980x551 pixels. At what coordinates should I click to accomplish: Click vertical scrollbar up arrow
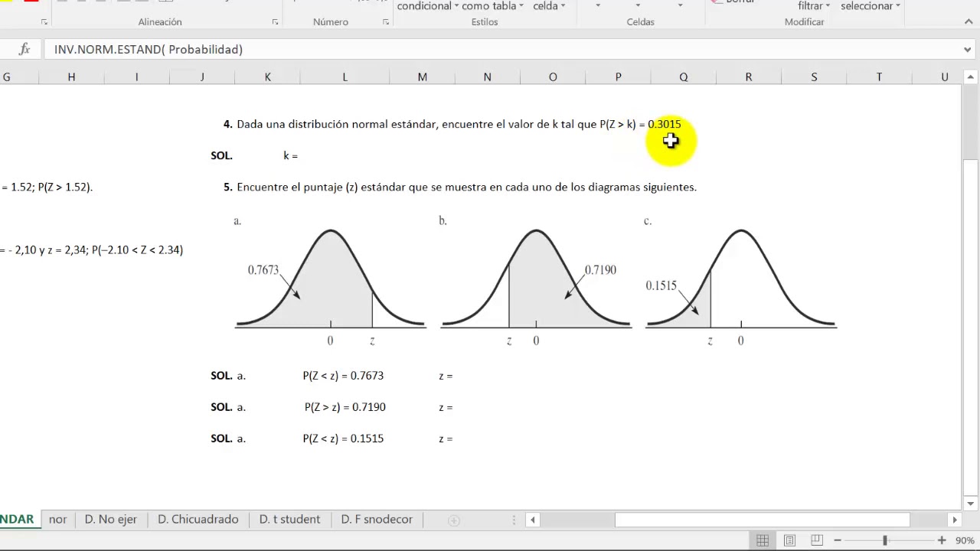coord(971,77)
